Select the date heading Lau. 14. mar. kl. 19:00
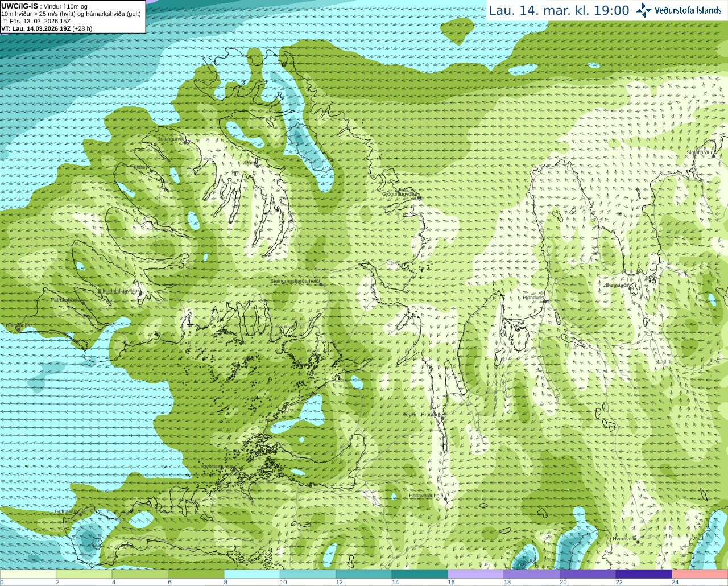Screen dimensions: 728x586 click(x=559, y=11)
